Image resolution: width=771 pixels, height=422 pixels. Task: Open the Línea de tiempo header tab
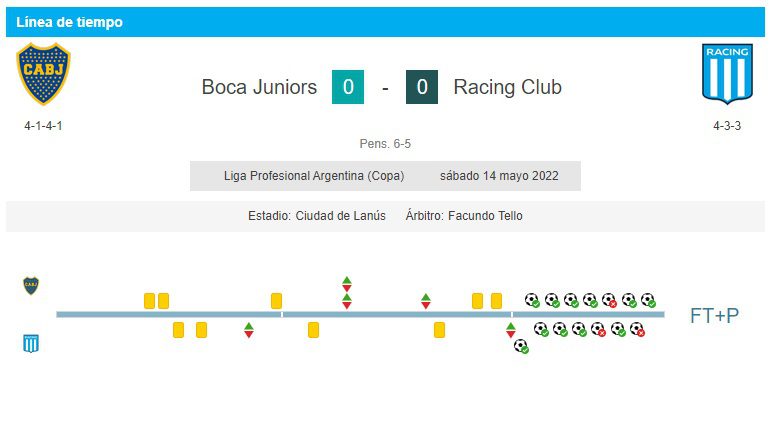coord(69,22)
